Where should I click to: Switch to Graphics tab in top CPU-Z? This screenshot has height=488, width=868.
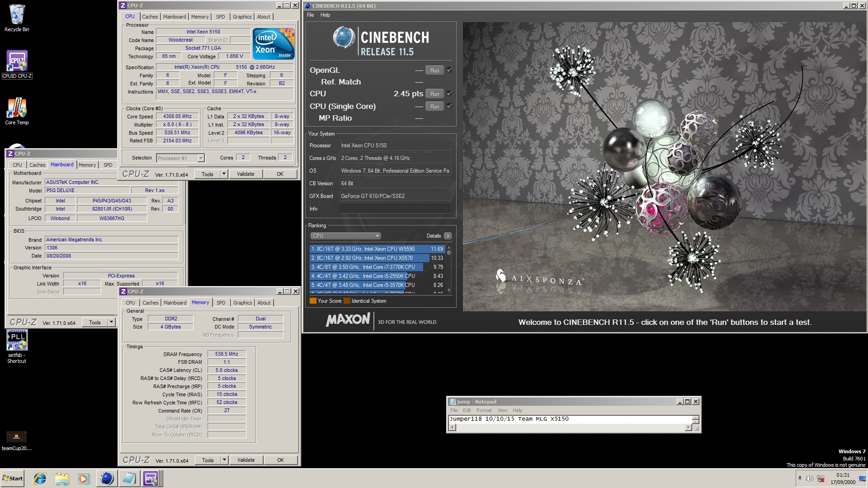coord(242,17)
